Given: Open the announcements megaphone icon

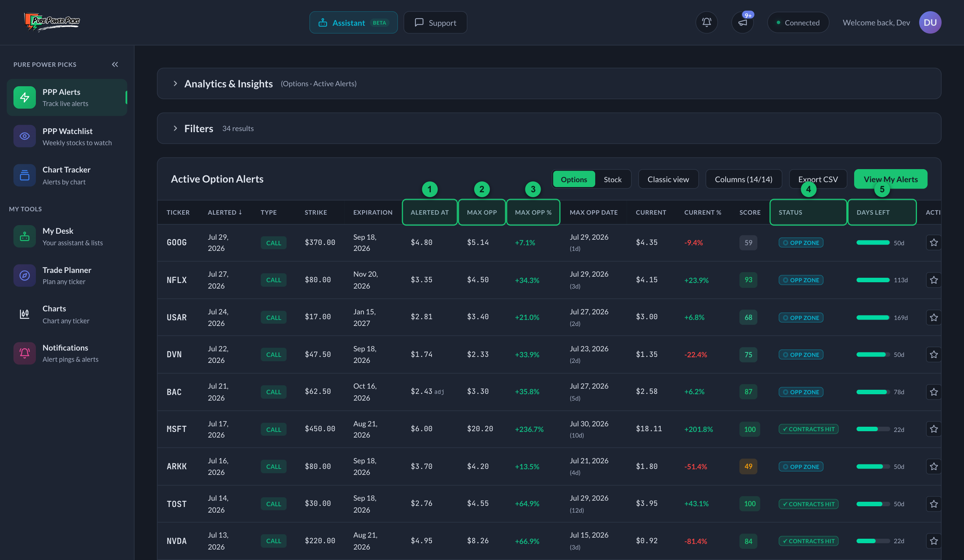Looking at the screenshot, I should [x=742, y=22].
